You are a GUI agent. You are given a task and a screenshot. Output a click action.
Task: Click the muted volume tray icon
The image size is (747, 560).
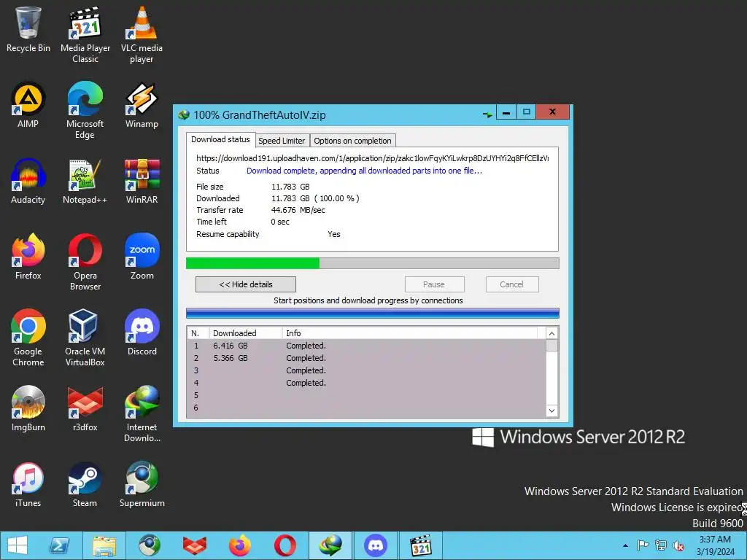pos(678,545)
